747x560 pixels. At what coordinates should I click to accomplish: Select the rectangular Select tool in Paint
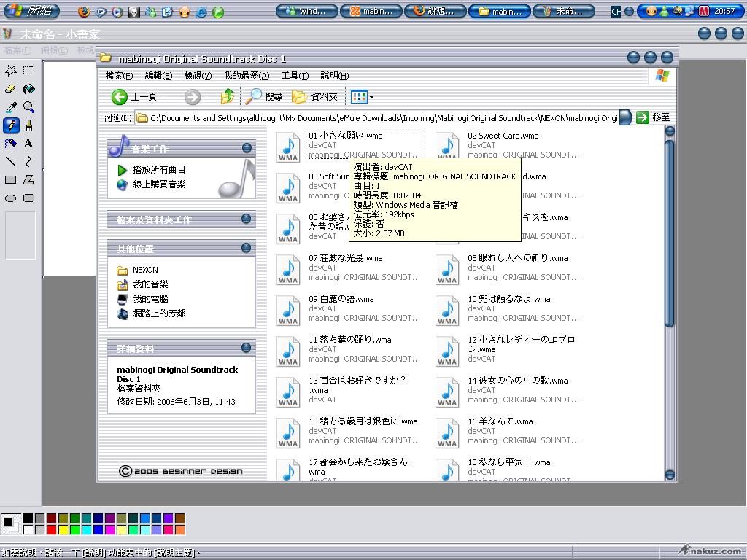(x=28, y=71)
